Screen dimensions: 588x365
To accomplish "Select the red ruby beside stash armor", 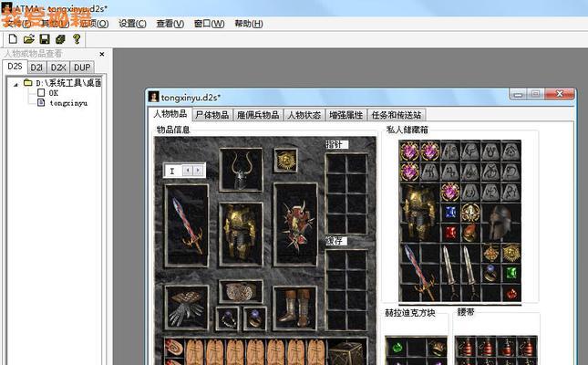I will pos(450,233).
